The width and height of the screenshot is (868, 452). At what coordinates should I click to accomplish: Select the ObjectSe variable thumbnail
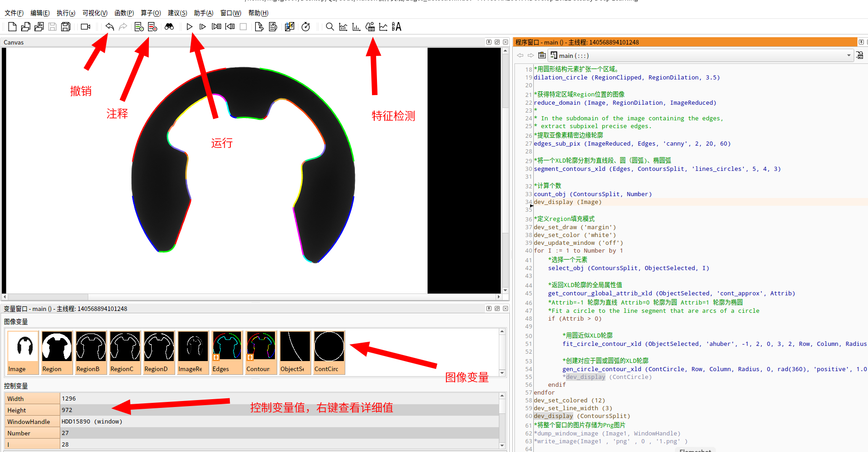295,352
